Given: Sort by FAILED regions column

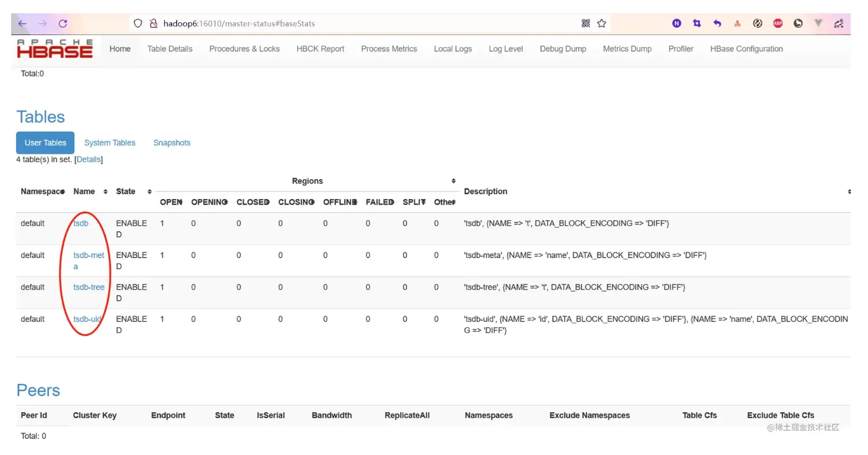Looking at the screenshot, I should pos(380,202).
